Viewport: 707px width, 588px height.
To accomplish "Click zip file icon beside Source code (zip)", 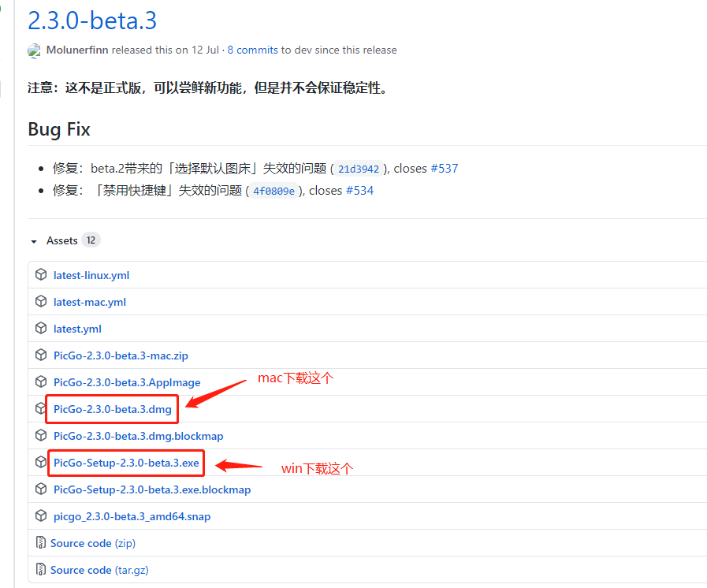I will pyautogui.click(x=41, y=543).
